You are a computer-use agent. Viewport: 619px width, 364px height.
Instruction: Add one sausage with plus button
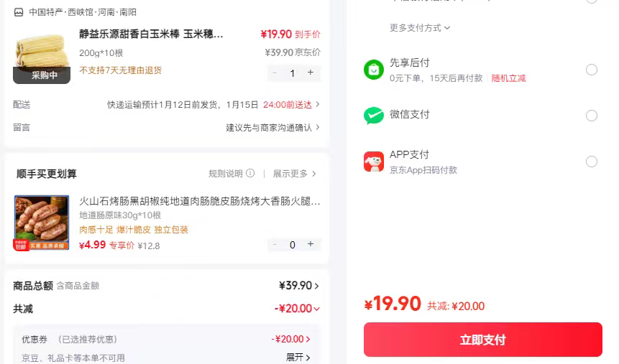[311, 245]
